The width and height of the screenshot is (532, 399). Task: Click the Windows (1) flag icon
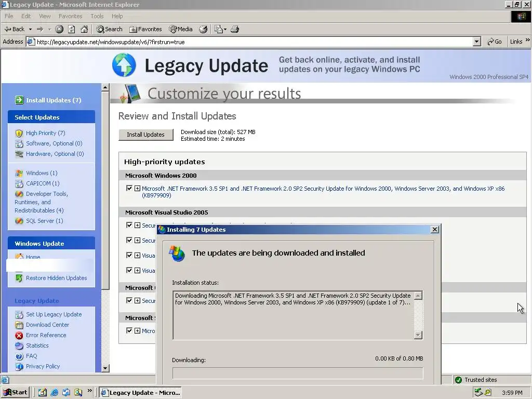click(19, 174)
